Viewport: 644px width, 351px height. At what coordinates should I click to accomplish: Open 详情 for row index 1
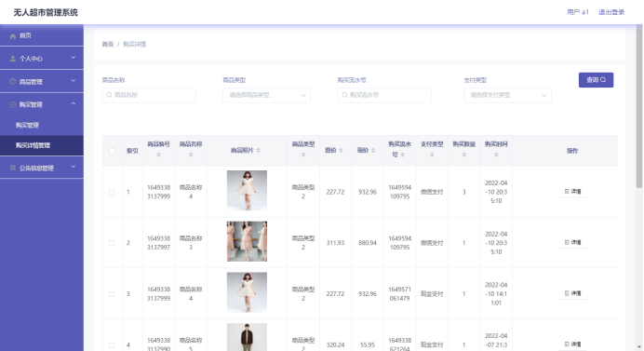tap(572, 191)
